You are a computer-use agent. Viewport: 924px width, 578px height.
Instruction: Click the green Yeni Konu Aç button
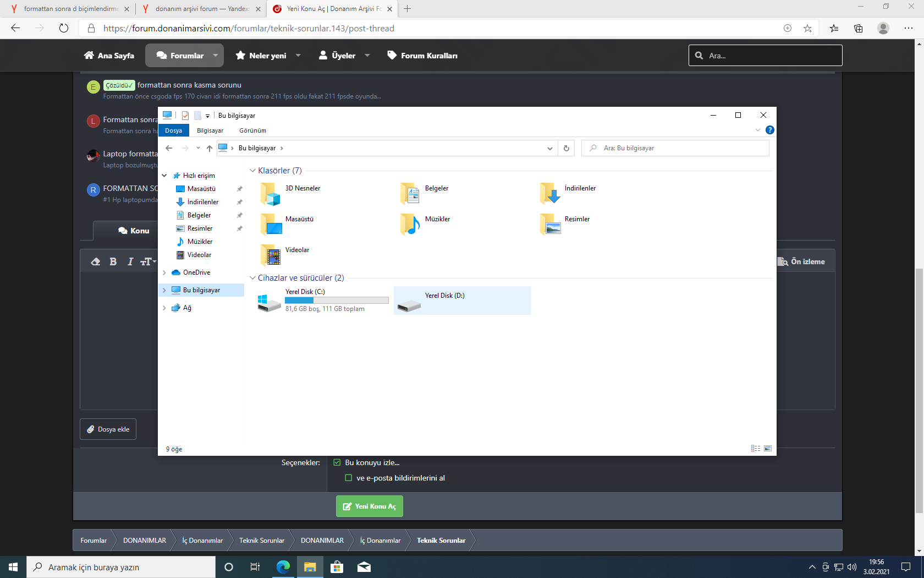pyautogui.click(x=370, y=506)
